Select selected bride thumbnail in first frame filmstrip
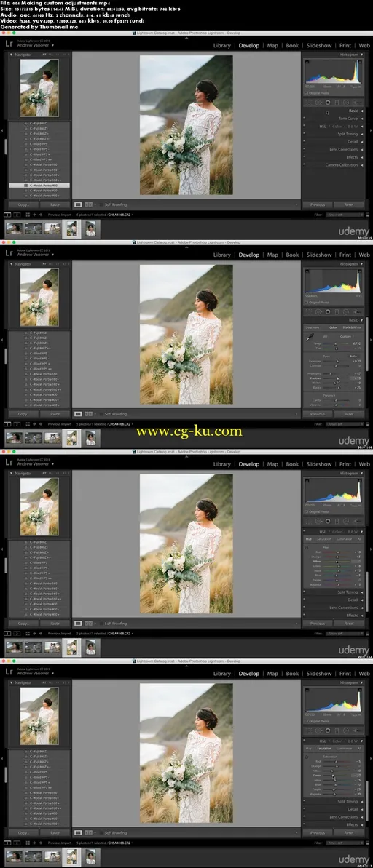The height and width of the screenshot is (868, 373). pyautogui.click(x=72, y=228)
